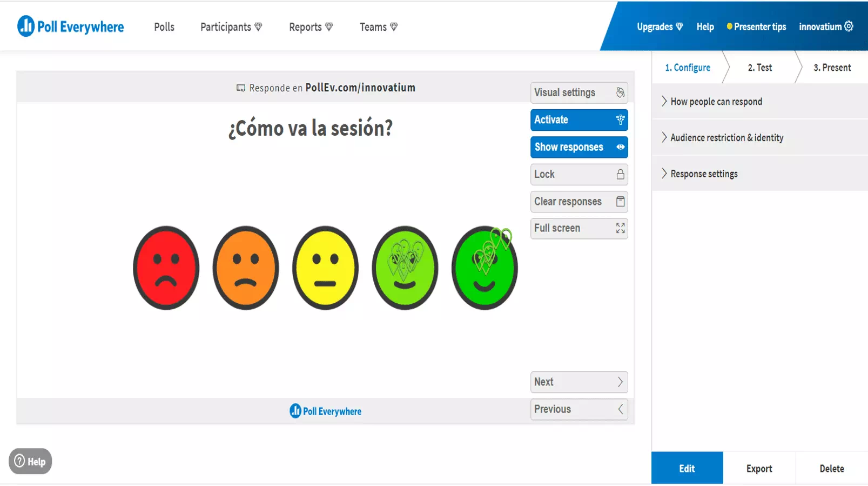868x486 pixels.
Task: Expand How people can respond section
Action: click(716, 102)
